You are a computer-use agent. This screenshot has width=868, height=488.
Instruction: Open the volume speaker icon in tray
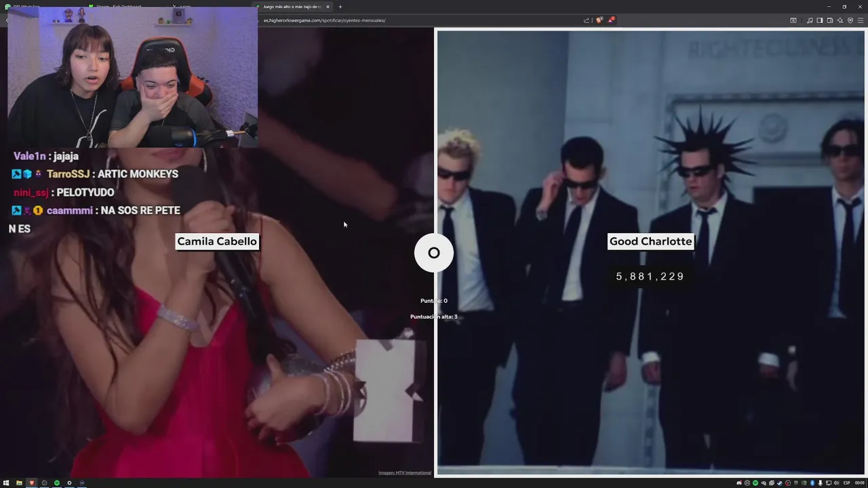click(x=836, y=483)
